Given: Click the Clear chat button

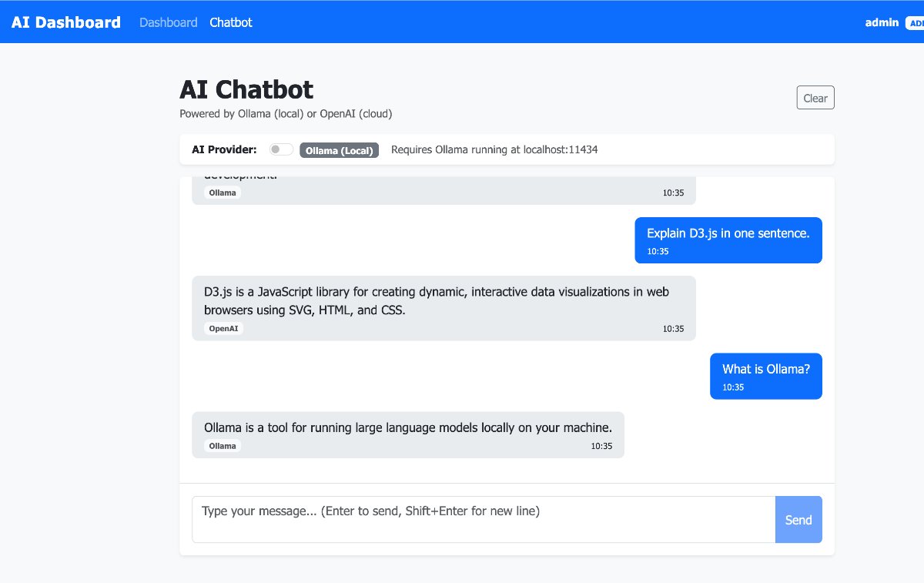Looking at the screenshot, I should click(x=815, y=98).
